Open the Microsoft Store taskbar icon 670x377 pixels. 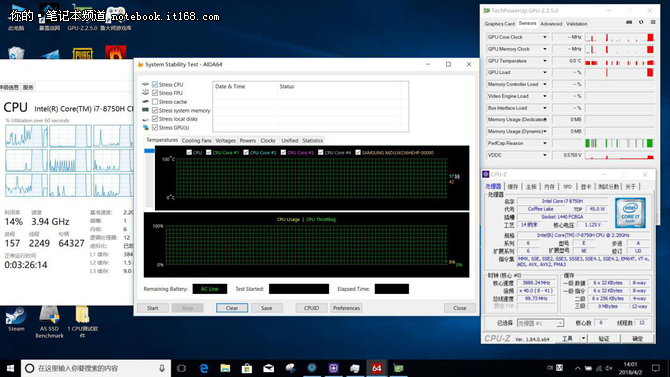pos(247,368)
